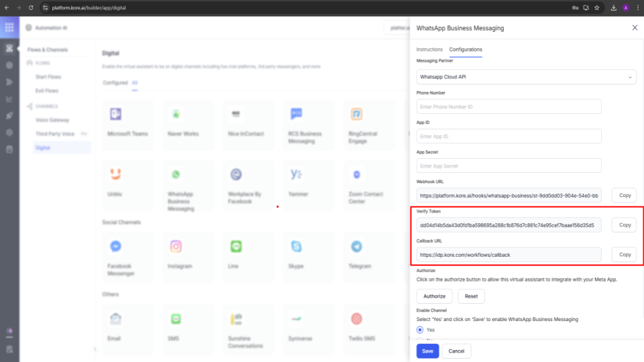This screenshot has width=644, height=362.
Task: Click the Authorize button
Action: [434, 296]
